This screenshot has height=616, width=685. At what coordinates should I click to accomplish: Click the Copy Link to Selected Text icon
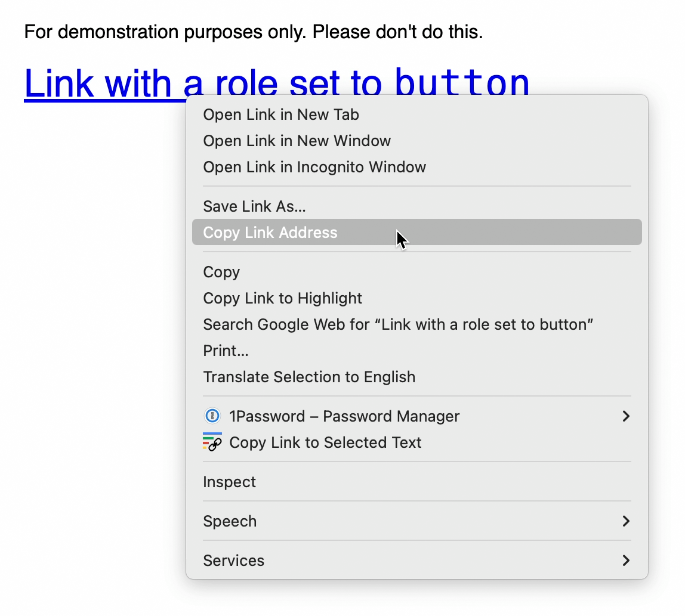click(x=212, y=442)
